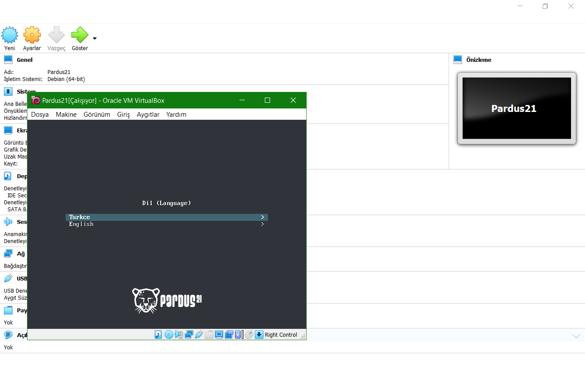The height and width of the screenshot is (392, 585).
Task: Click the audio indicator icon in status bar
Action: [179, 335]
